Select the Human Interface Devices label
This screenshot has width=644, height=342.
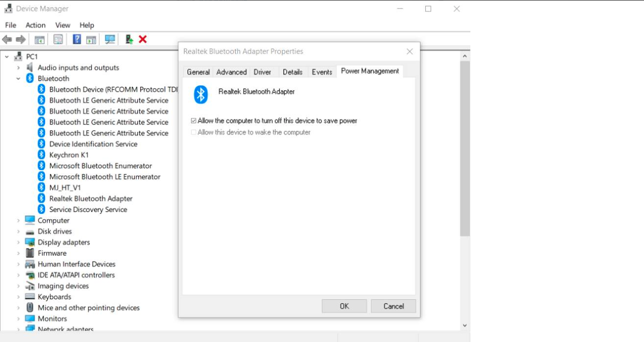pos(77,264)
